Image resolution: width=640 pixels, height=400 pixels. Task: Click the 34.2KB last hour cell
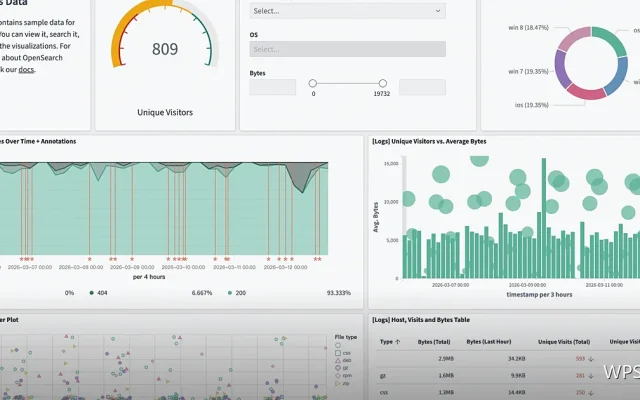pyautogui.click(x=516, y=359)
